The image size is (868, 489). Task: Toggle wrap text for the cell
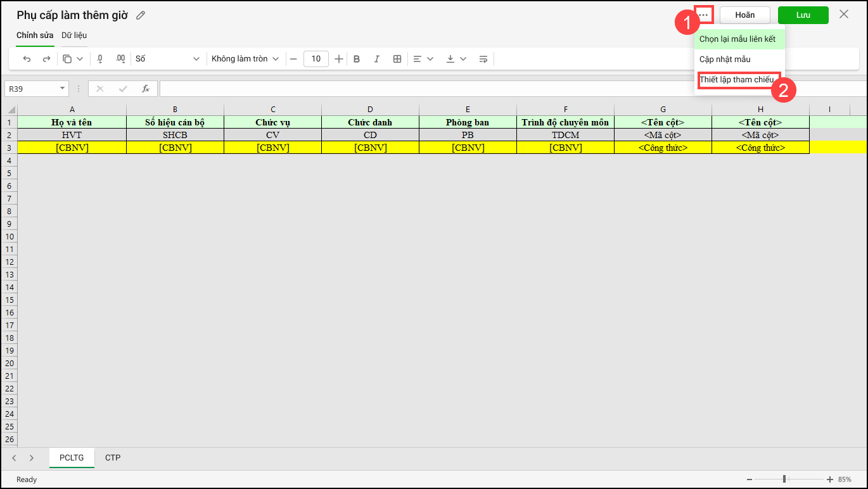[x=483, y=59]
